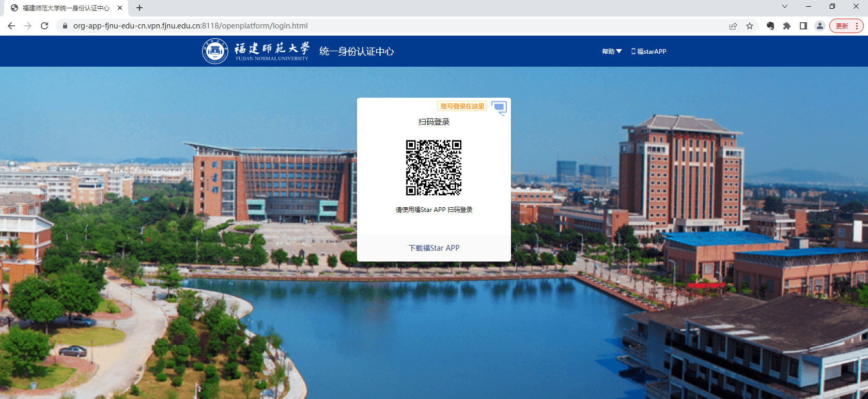The width and height of the screenshot is (868, 399).
Task: Open Chrome's three-dot menu
Action: pos(857,26)
